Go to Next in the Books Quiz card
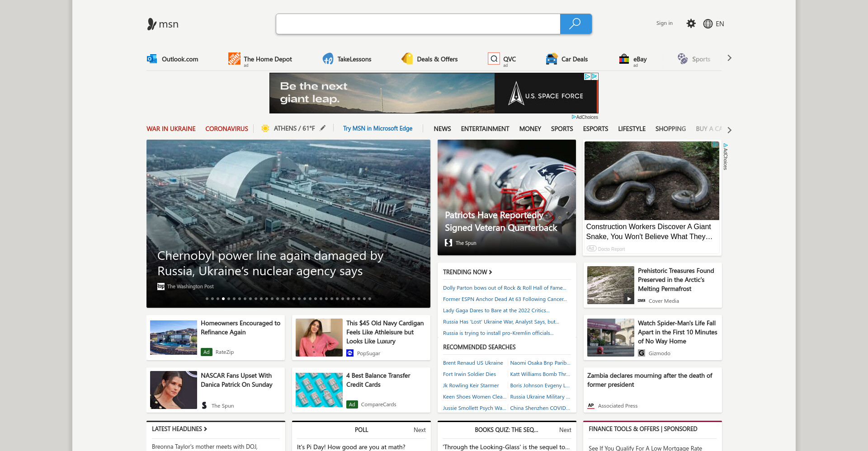The width and height of the screenshot is (868, 451). coord(565,430)
